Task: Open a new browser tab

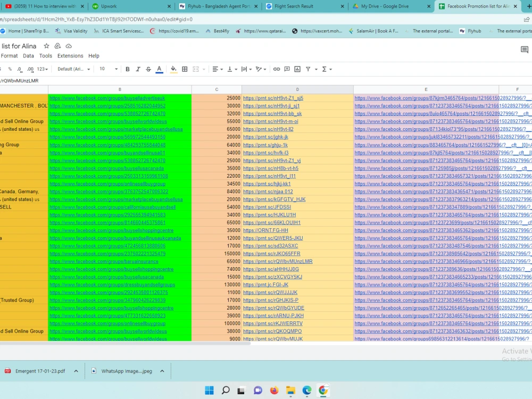Action: point(529,6)
